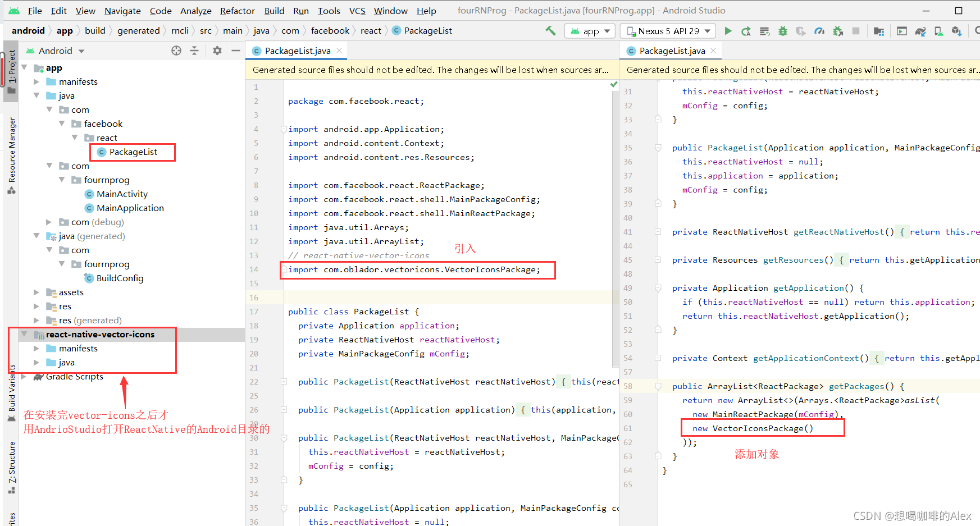Open AVD Manager icon
Screen dimensions: 980x526
938,31
